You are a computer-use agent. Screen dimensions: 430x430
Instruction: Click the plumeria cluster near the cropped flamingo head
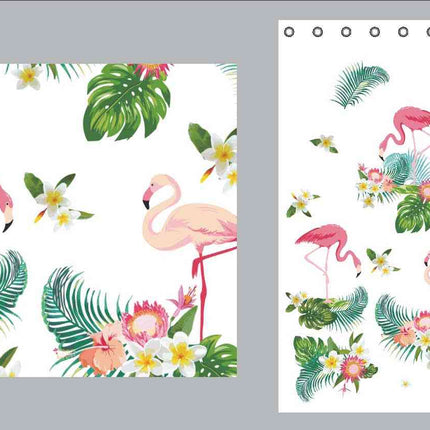pos(57,200)
